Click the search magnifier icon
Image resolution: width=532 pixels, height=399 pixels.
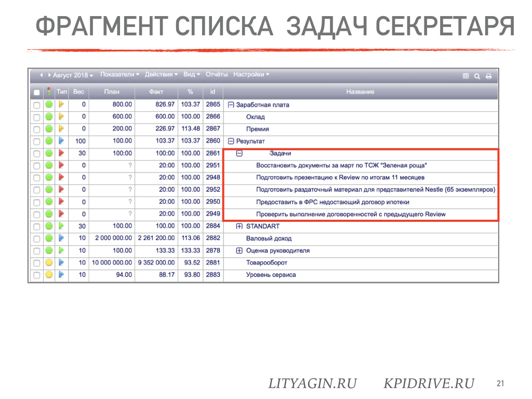[477, 76]
